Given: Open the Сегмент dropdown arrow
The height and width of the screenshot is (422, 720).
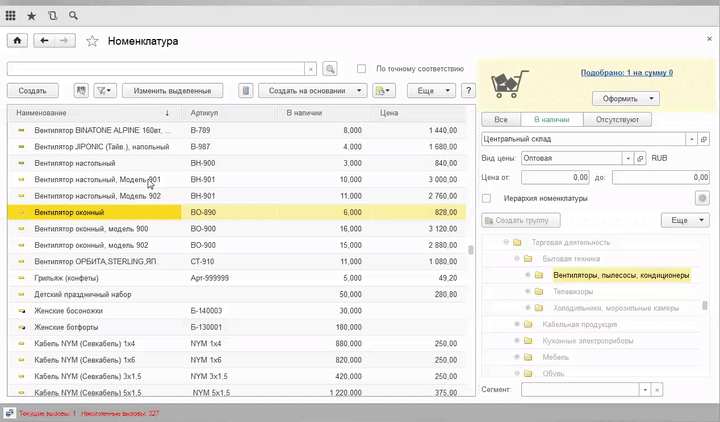Looking at the screenshot, I should coord(645,390).
